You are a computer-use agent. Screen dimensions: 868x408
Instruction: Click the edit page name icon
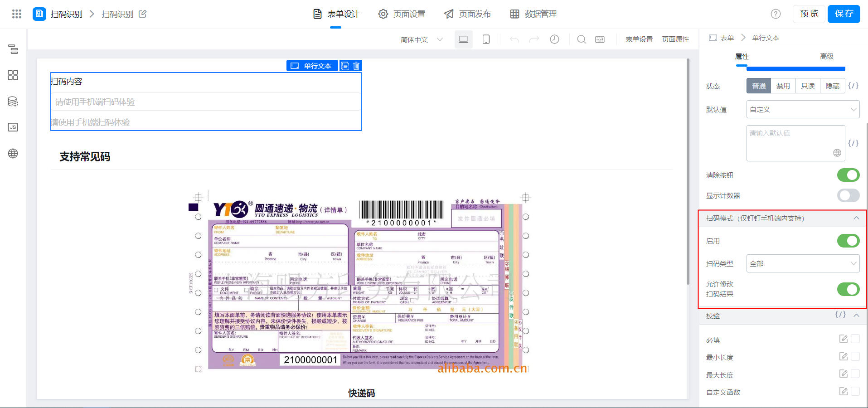pos(142,14)
